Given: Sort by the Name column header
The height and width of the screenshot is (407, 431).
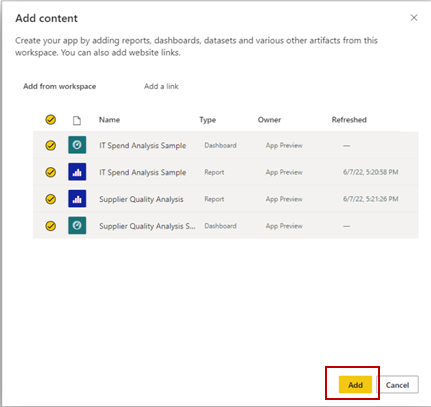Looking at the screenshot, I should click(x=109, y=120).
